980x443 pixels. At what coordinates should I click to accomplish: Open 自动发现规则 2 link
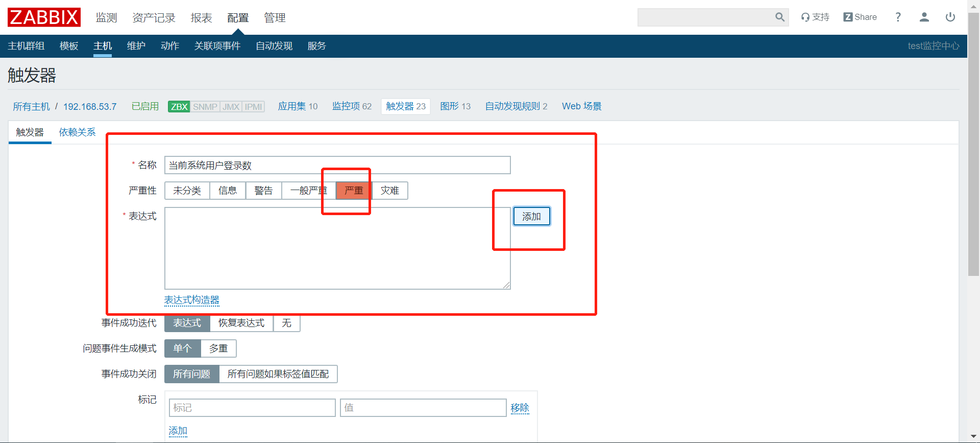(516, 106)
